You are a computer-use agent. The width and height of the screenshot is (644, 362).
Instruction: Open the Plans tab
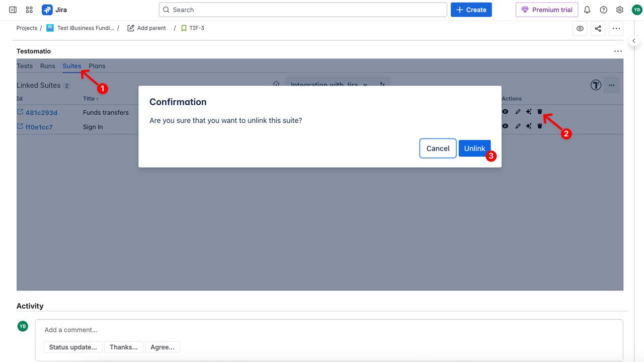(97, 66)
